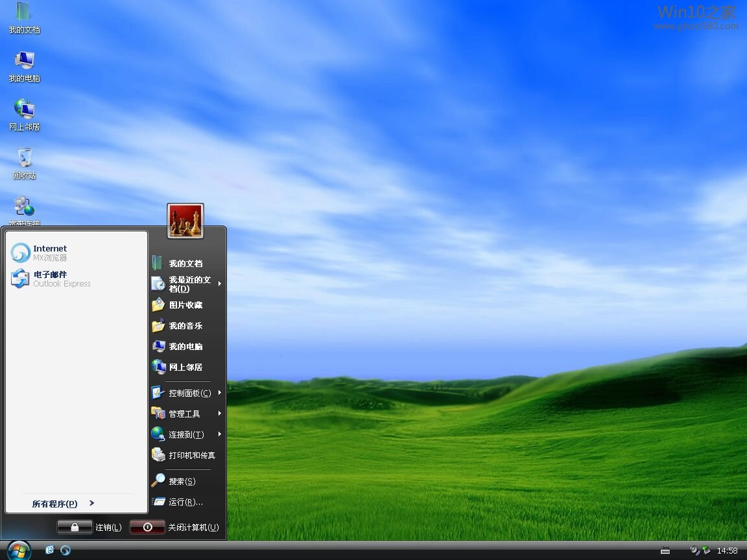
Task: Open 电子邮件 Outlook Express entry
Action: (51, 279)
